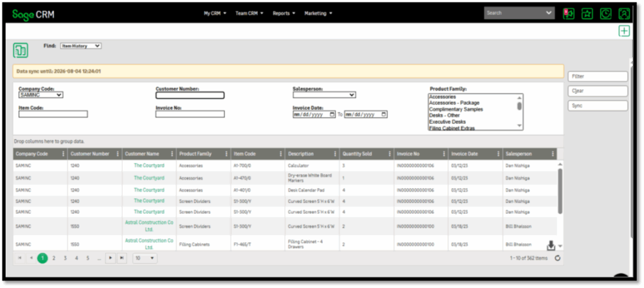Click the Invoice No input field

pos(190,114)
